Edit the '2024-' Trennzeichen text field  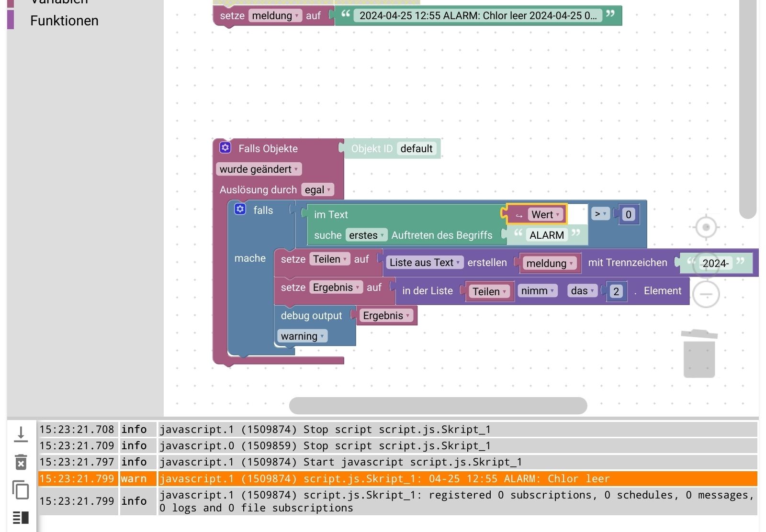tap(715, 263)
